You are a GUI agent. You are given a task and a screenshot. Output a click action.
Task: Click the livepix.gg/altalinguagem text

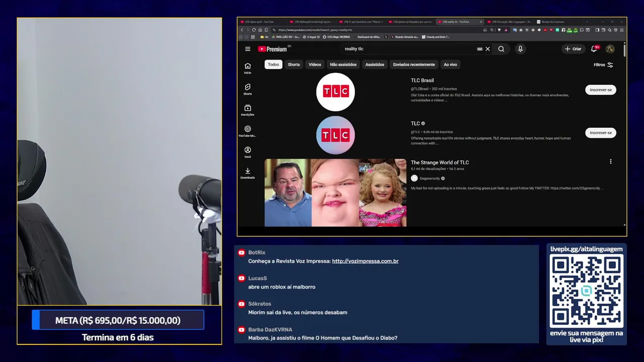click(587, 249)
